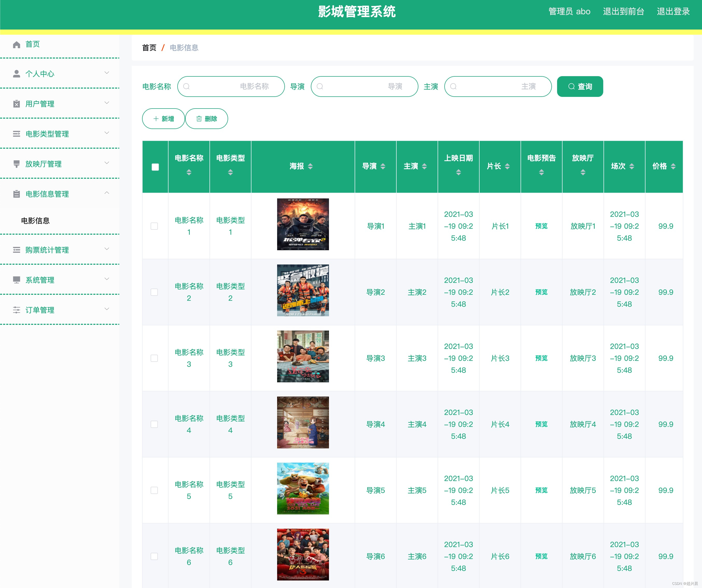702x588 pixels.
Task: Click search icon in 主演 field
Action: (x=453, y=87)
